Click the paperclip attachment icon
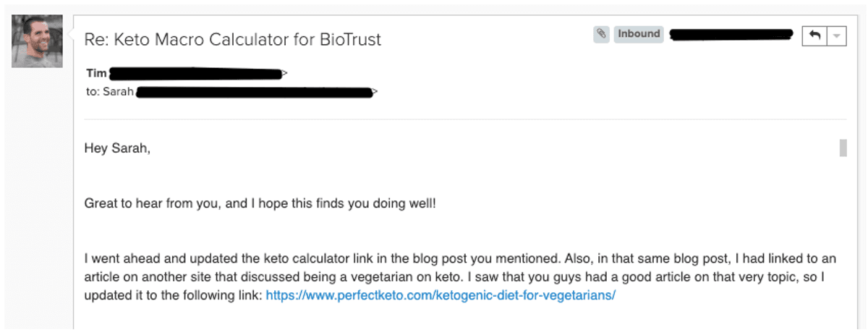Image resolution: width=868 pixels, height=335 pixels. point(601,34)
